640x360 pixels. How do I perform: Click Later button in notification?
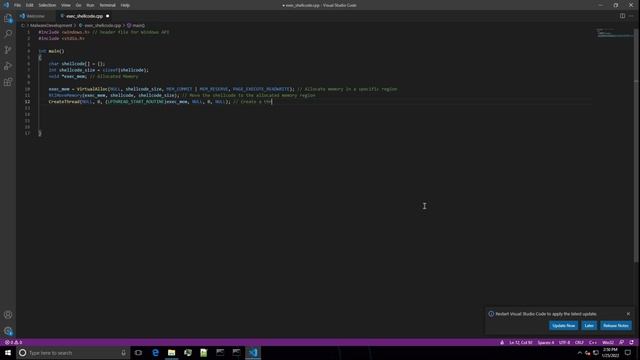[589, 326]
